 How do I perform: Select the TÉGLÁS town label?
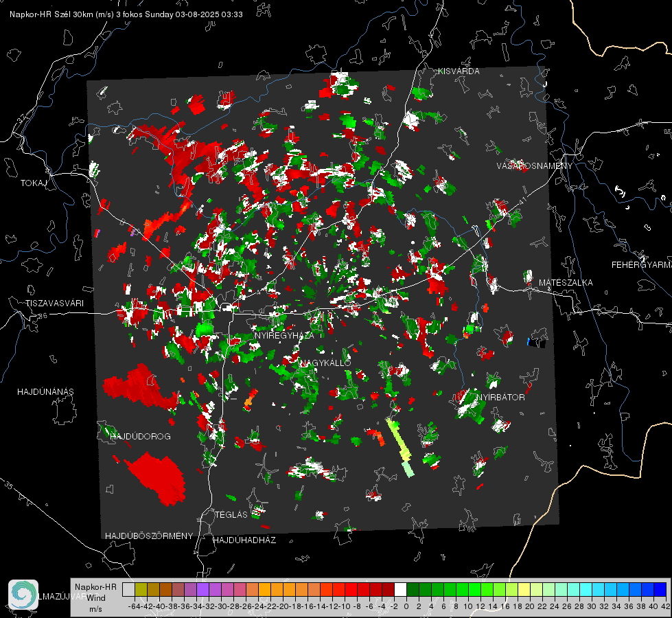[231, 514]
